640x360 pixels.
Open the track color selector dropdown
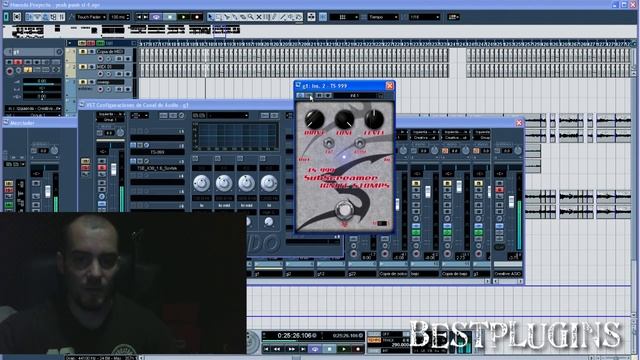coord(453,17)
